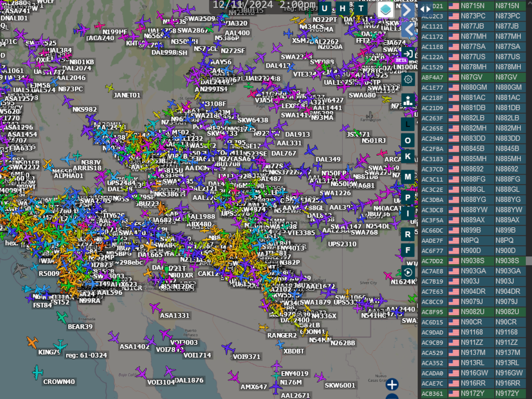
Task: Click the BETA badge
Action: click(401, 61)
